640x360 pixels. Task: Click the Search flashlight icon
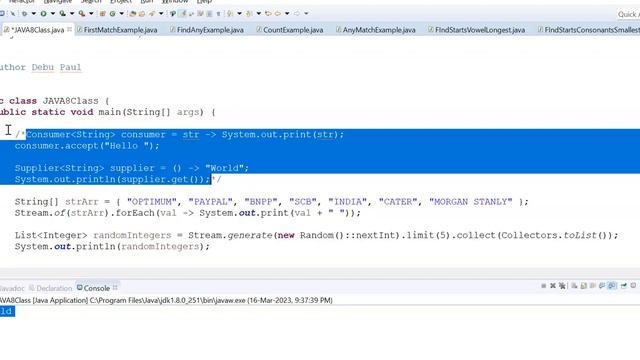(151, 14)
